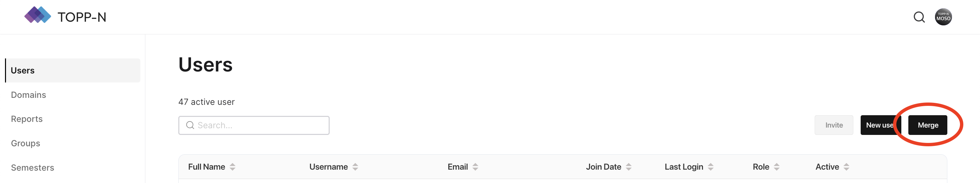
Task: Sort table by Join Date arrows
Action: [x=628, y=167]
